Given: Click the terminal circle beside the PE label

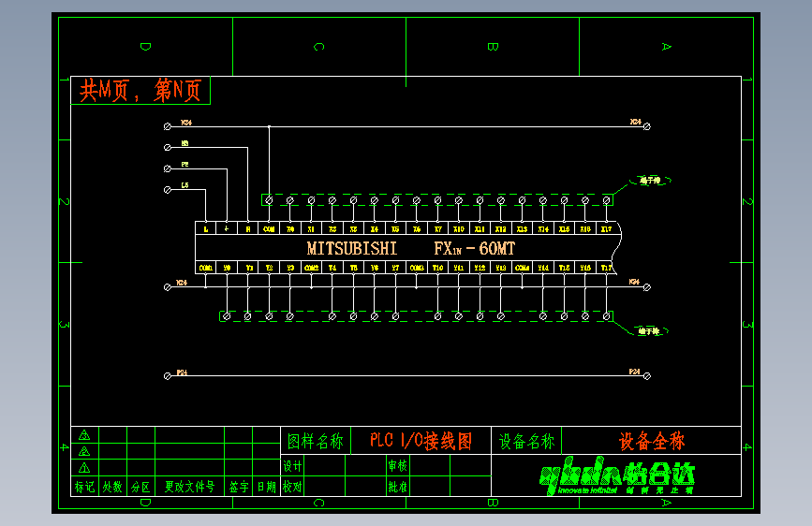Looking at the screenshot, I should coord(168,168).
